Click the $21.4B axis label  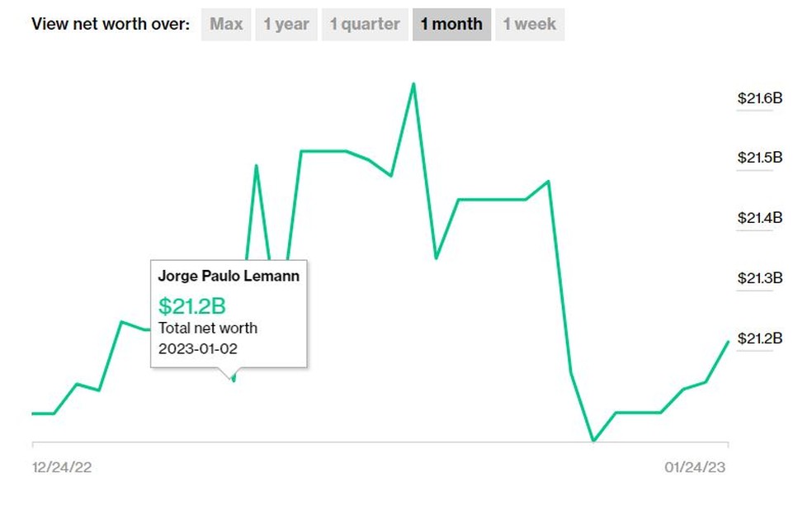coord(759,219)
